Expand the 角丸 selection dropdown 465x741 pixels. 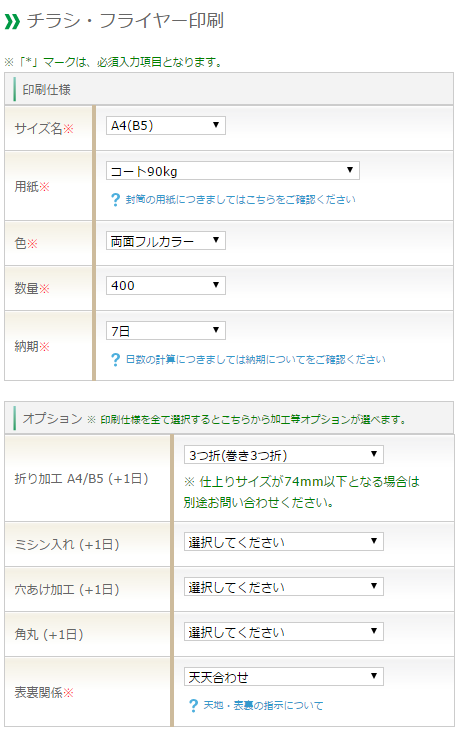coord(284,631)
